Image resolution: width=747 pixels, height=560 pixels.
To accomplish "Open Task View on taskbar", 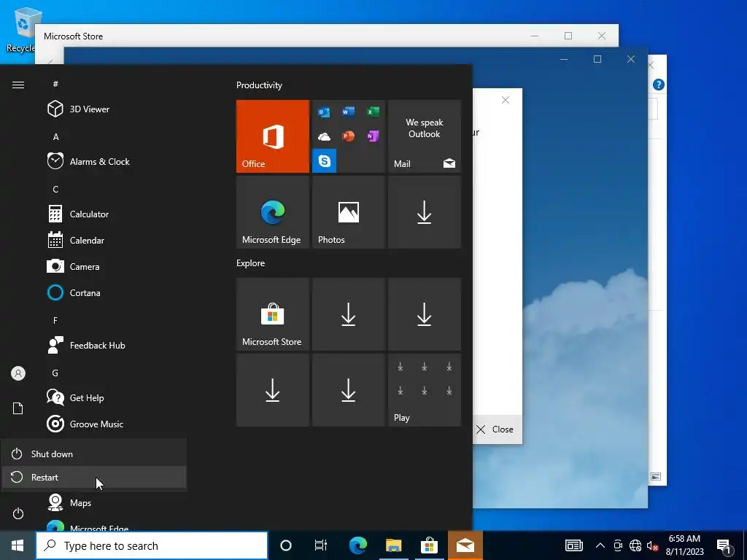I will pyautogui.click(x=321, y=545).
